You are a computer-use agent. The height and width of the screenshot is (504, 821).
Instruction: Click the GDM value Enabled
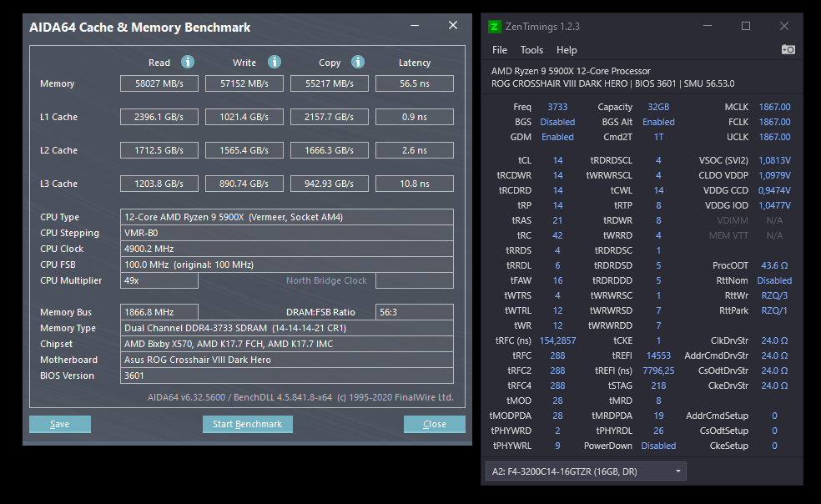point(557,137)
